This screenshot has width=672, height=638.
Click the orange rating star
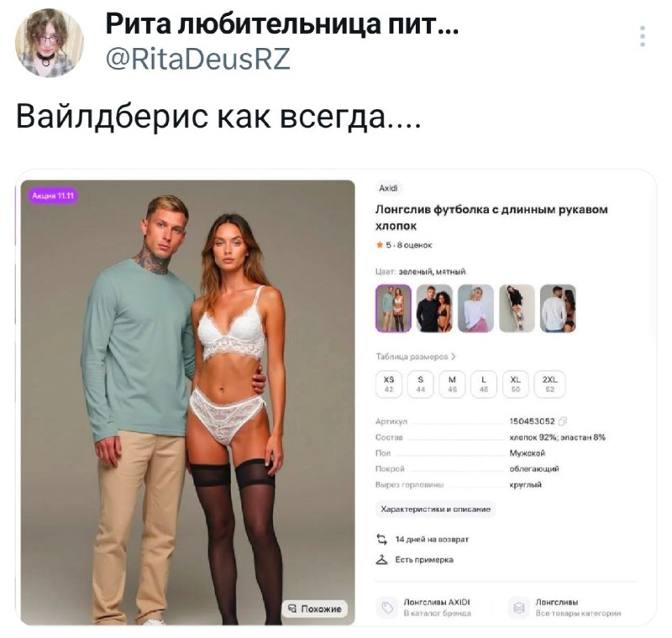click(x=380, y=245)
